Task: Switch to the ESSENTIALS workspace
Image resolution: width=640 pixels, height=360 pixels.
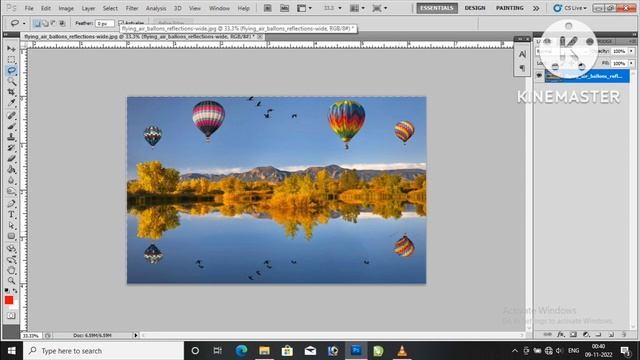Action: [437, 8]
